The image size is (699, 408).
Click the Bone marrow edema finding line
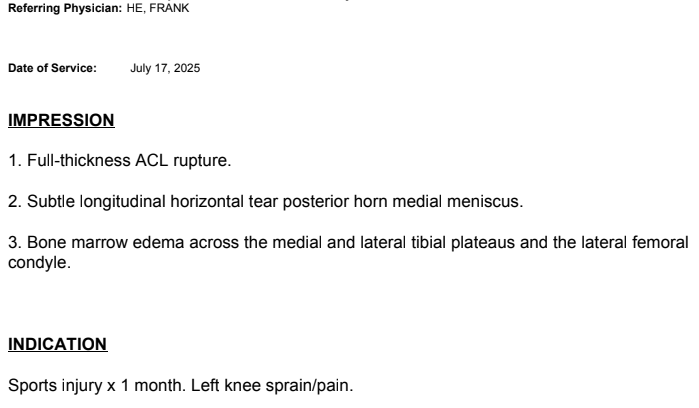349,252
